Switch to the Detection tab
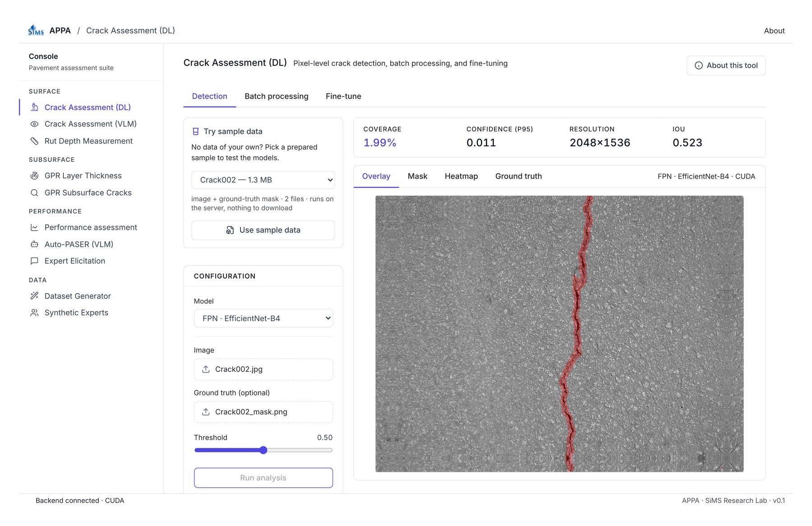The image size is (812, 526). (x=209, y=96)
